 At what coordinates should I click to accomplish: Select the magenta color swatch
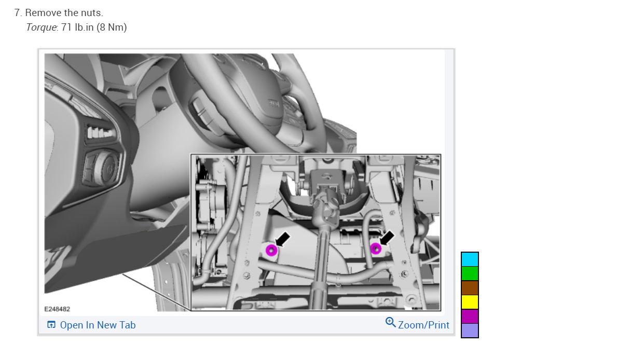[x=470, y=317]
